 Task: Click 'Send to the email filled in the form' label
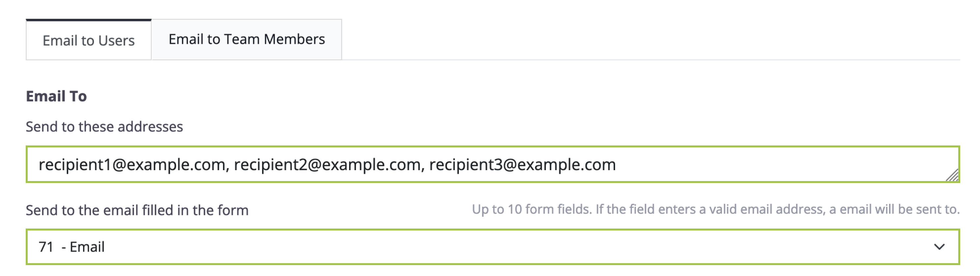[x=137, y=210]
